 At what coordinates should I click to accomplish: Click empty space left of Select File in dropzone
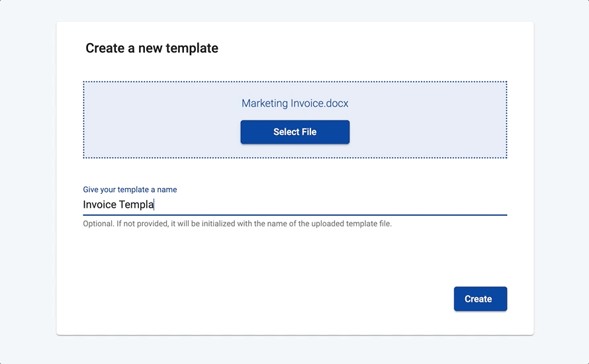tap(161, 132)
